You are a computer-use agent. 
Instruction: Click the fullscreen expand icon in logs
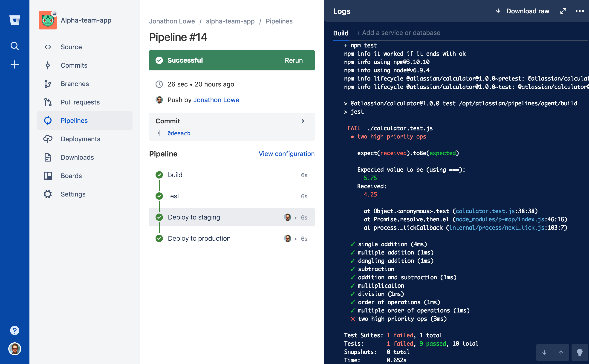click(563, 11)
